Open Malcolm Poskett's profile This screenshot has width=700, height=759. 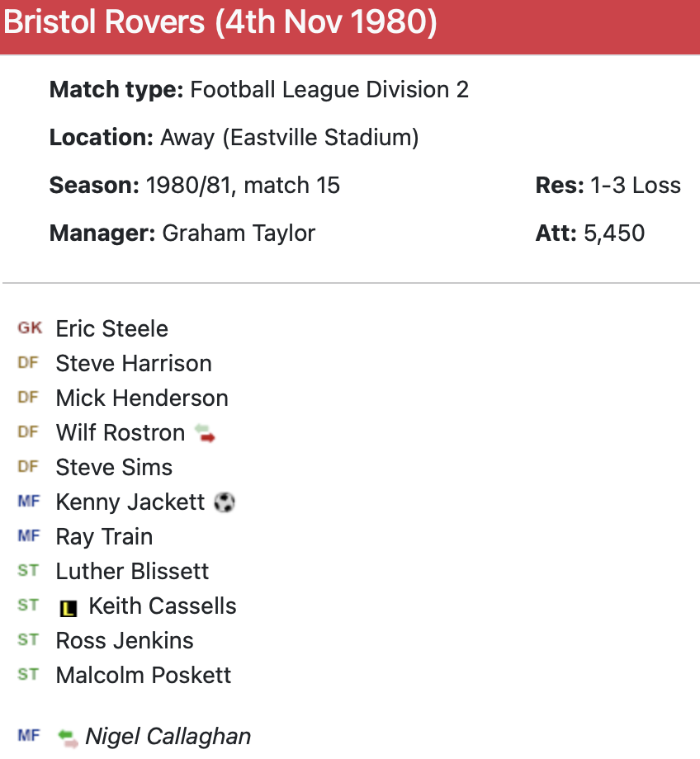(x=144, y=675)
